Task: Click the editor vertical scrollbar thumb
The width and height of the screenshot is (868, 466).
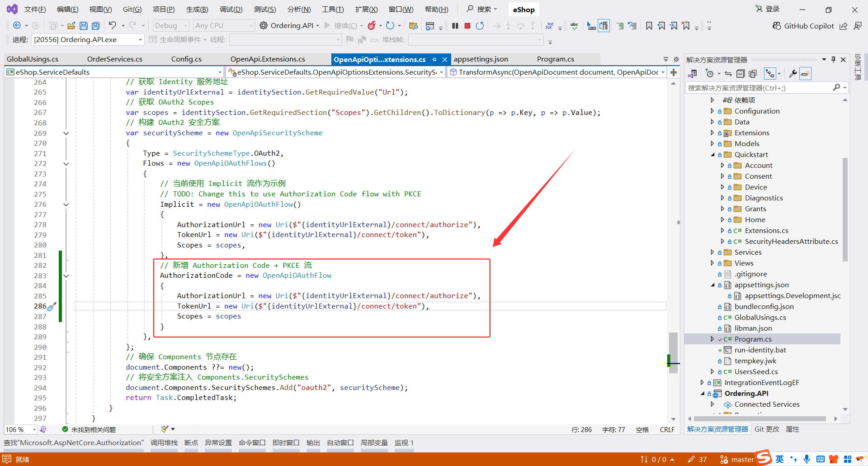Action: point(674,353)
